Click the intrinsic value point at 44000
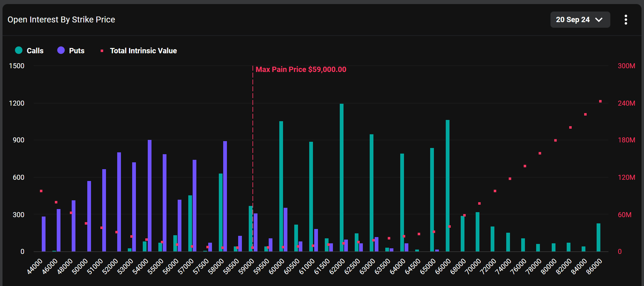Viewport: 644px width, 286px height. pos(41,191)
